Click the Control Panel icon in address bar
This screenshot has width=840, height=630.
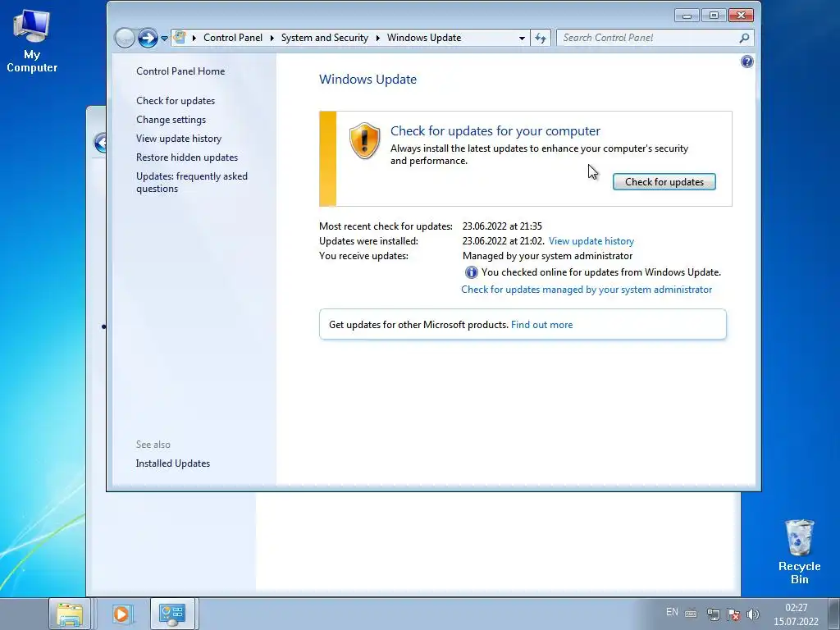[x=180, y=38]
